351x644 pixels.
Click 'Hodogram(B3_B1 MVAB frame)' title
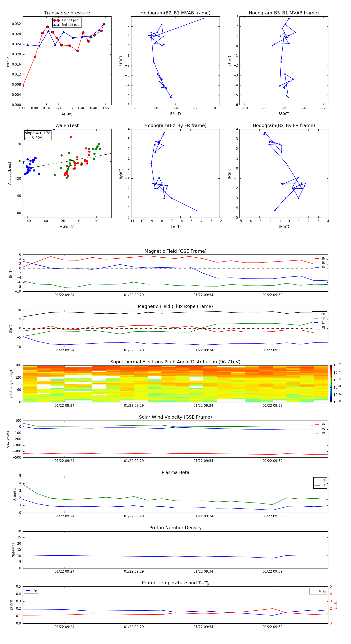(x=284, y=13)
